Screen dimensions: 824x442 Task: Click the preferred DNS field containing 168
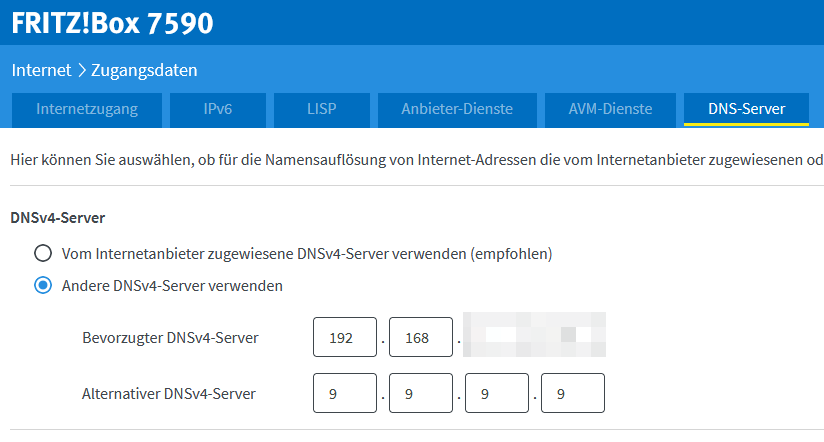(421, 337)
